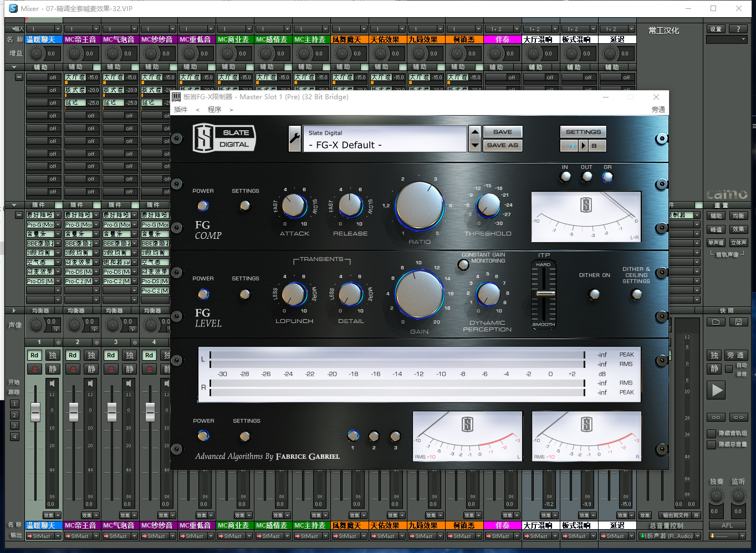This screenshot has width=756, height=553.
Task: Click the FG-X Default preset name field
Action: 385,139
